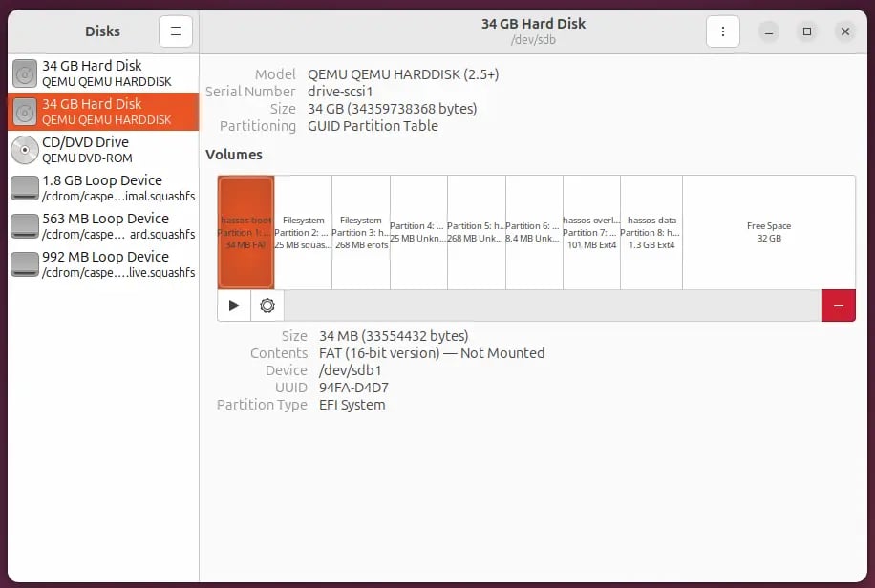Select Partition 6 of 8.4 MB Unknown
The height and width of the screenshot is (588, 875).
[533, 232]
